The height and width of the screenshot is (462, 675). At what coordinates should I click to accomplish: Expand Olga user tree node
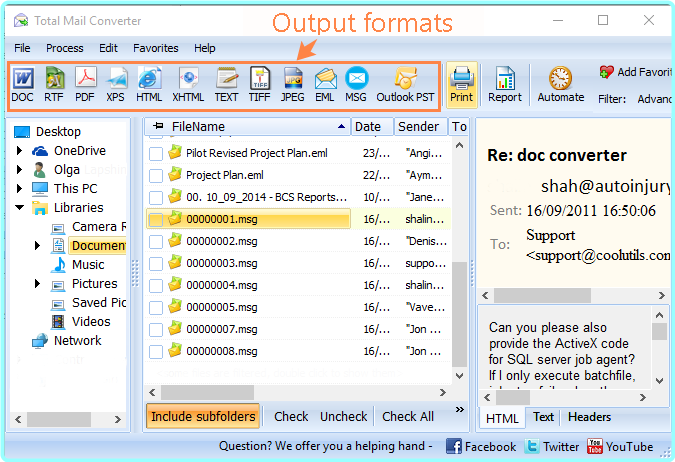coord(19,170)
